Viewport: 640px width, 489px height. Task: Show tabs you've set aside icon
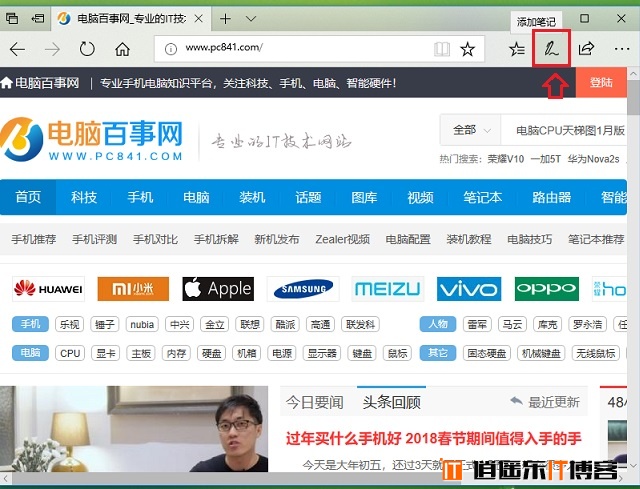pos(11,19)
